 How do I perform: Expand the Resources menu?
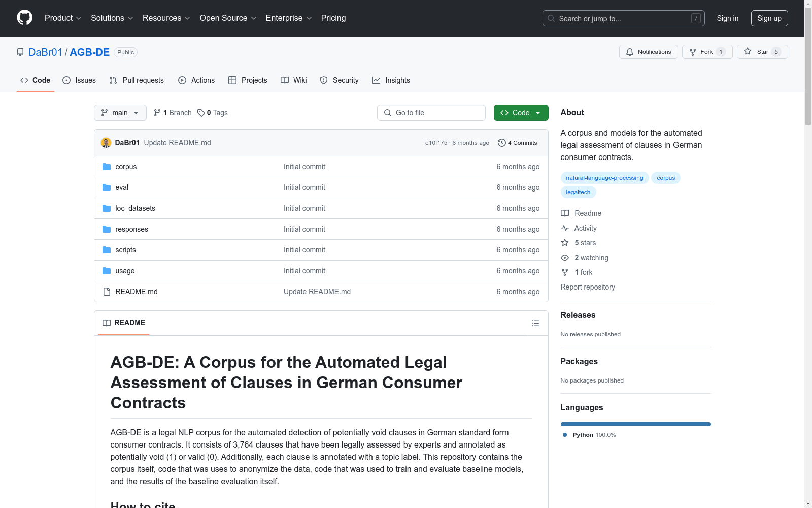click(166, 18)
